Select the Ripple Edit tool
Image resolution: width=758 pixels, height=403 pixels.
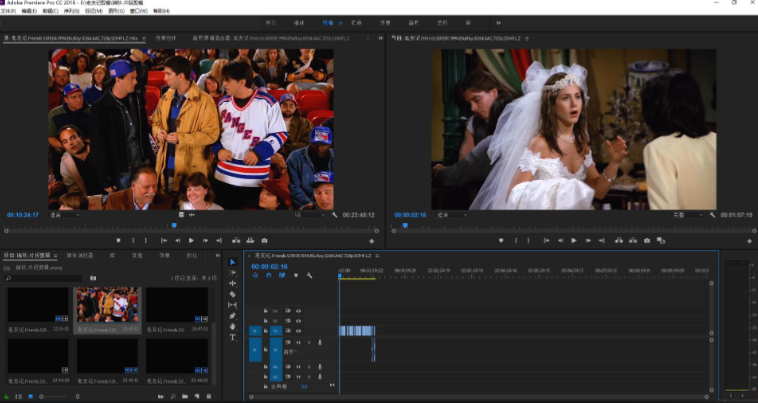point(233,284)
